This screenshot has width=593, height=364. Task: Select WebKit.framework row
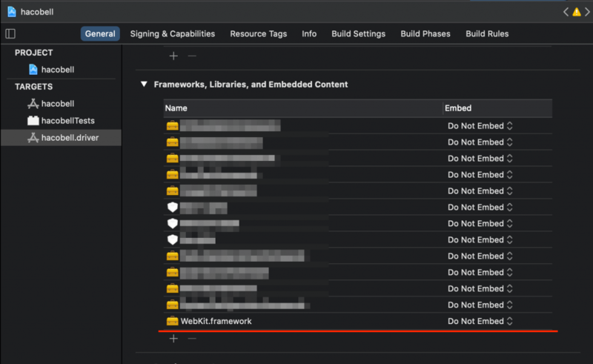[x=358, y=321]
